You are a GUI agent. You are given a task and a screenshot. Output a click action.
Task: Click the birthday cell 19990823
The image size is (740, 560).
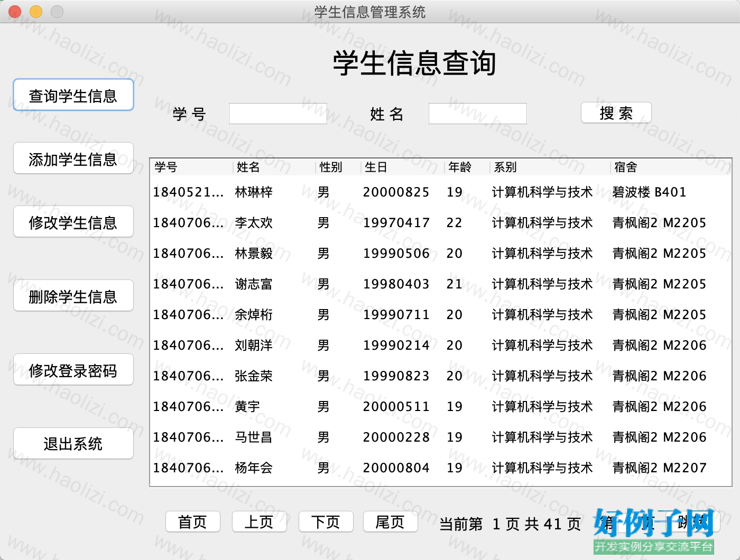tap(396, 376)
